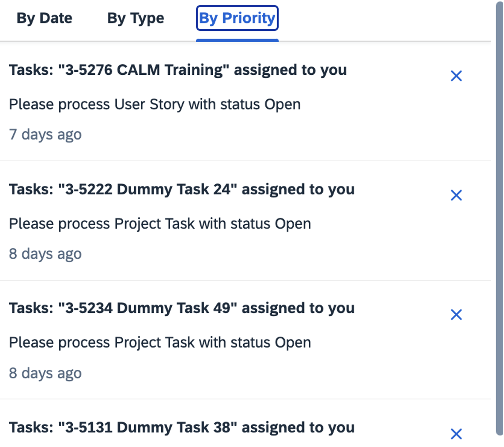Dismiss the CALM Training notification
The height and width of the screenshot is (447, 504).
[x=456, y=76]
